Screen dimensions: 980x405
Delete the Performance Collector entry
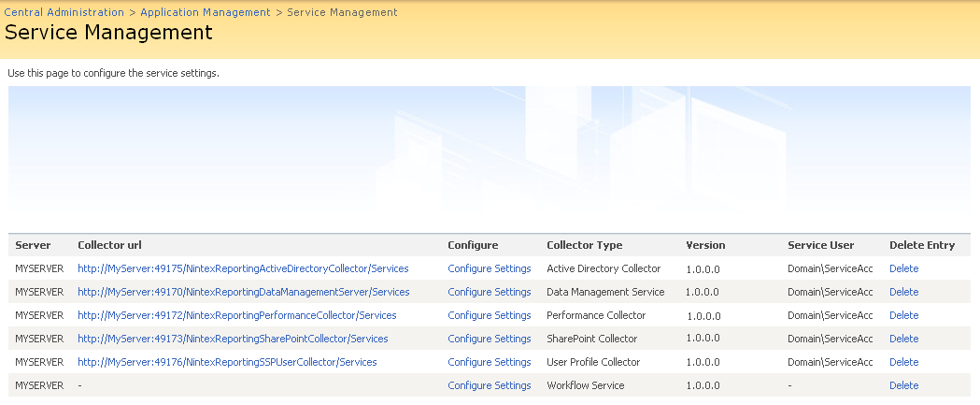click(903, 315)
